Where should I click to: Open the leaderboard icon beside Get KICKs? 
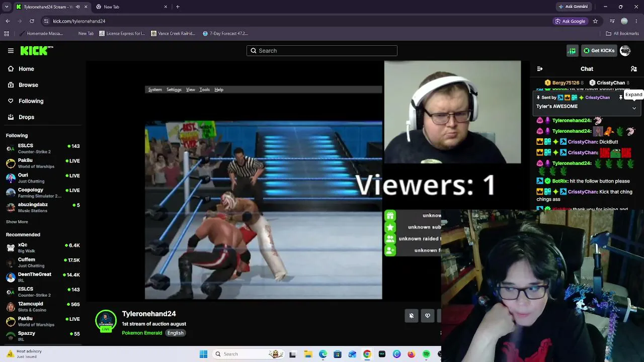(572, 51)
